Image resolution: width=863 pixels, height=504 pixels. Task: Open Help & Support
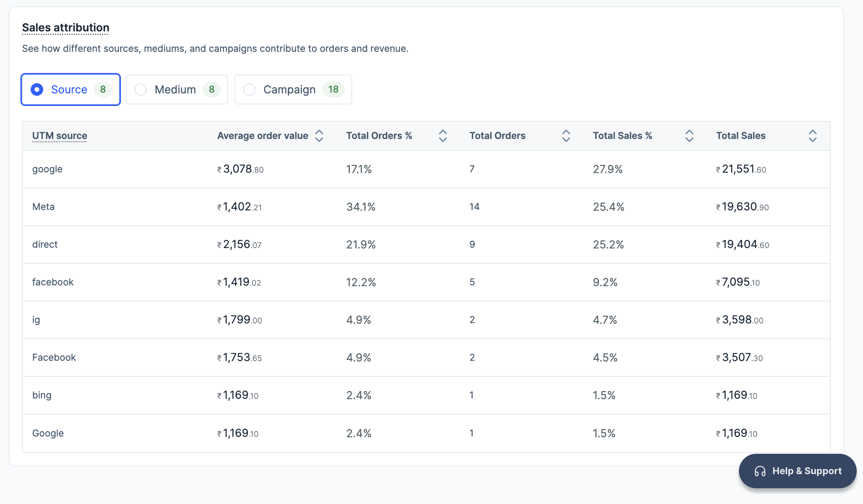point(797,471)
